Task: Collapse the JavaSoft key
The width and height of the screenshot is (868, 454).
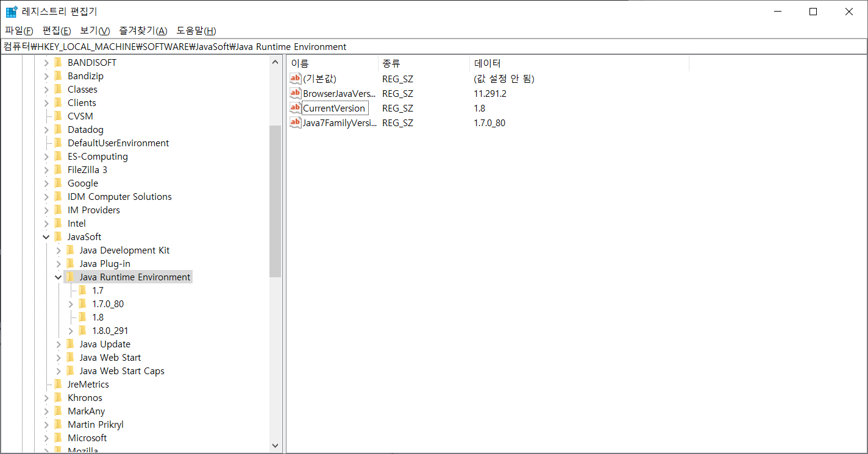Action: 46,236
